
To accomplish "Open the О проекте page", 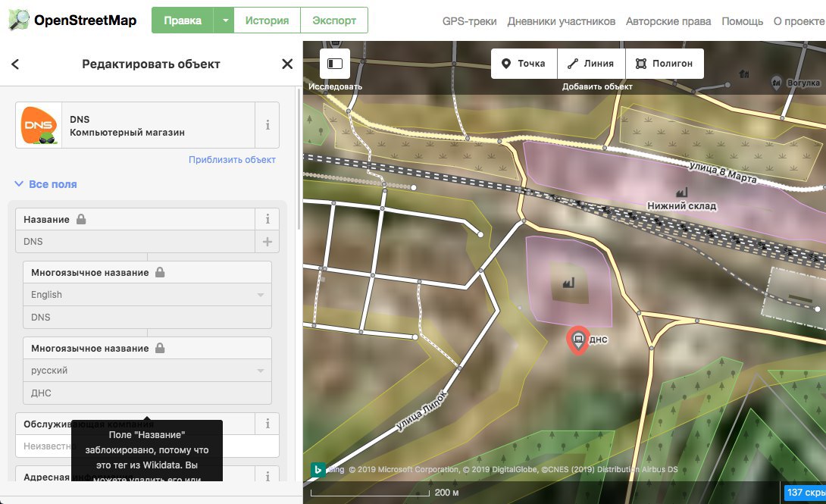I will point(799,21).
